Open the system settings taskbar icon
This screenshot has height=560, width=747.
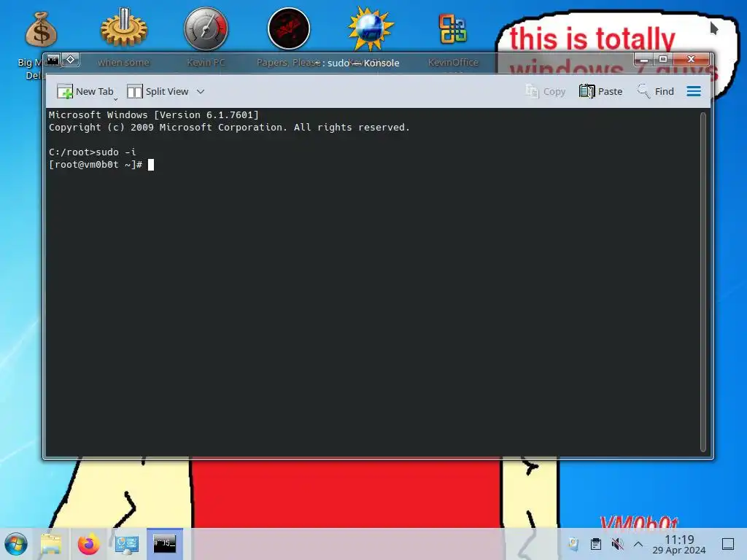click(x=127, y=544)
